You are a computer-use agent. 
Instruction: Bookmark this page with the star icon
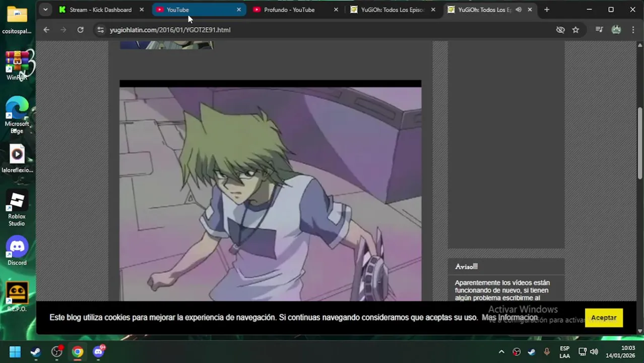(575, 30)
